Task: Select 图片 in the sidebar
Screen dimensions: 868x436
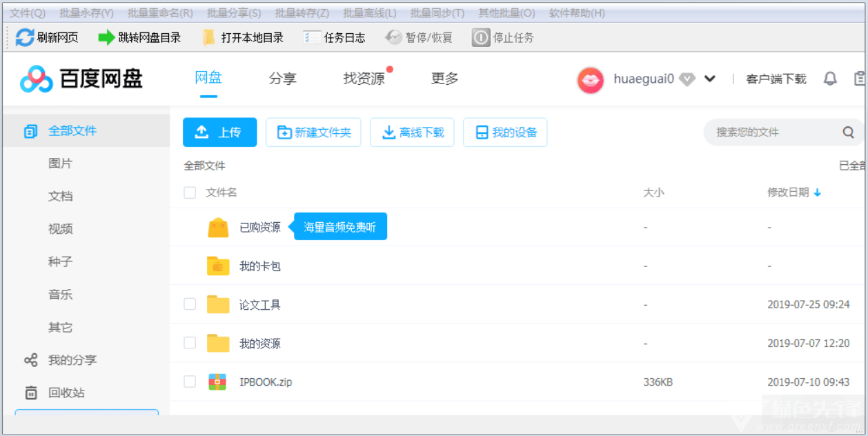Action: 60,163
